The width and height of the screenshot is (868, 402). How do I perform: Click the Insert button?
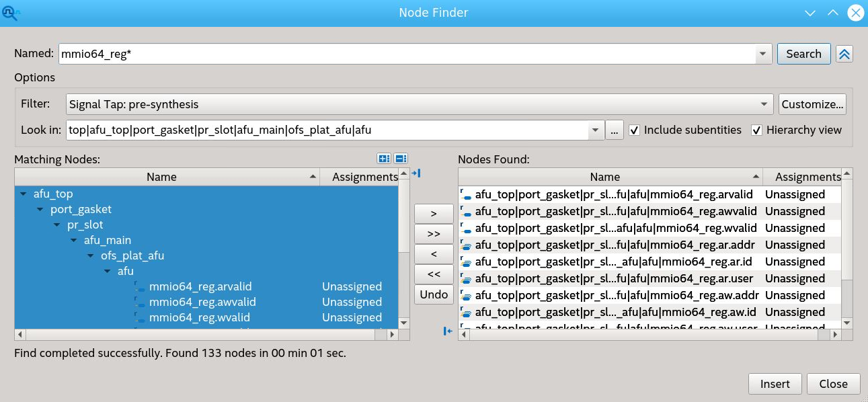tap(775, 384)
